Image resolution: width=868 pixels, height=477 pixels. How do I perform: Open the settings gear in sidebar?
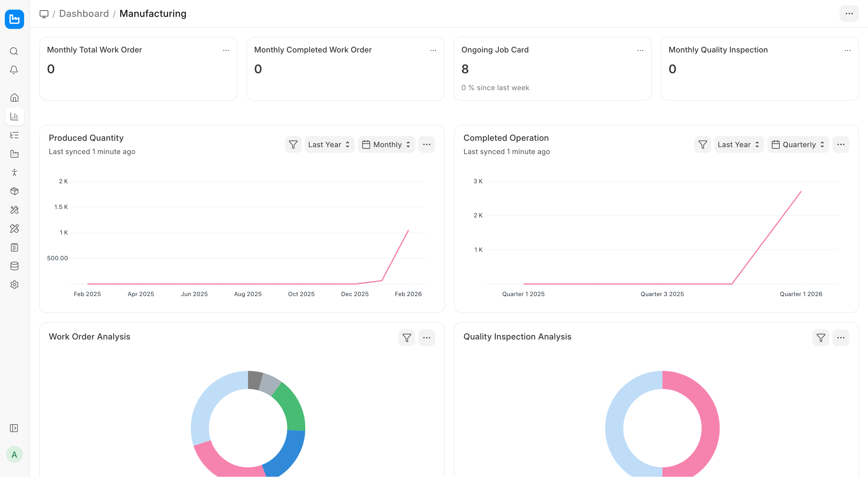(14, 285)
